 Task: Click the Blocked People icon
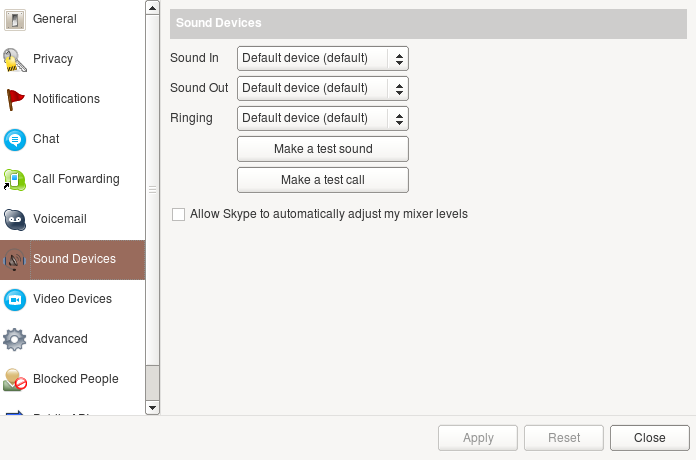pos(15,380)
